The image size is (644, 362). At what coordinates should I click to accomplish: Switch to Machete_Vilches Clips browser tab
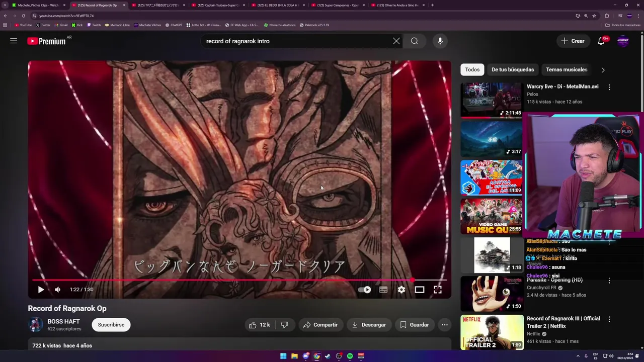[38, 5]
